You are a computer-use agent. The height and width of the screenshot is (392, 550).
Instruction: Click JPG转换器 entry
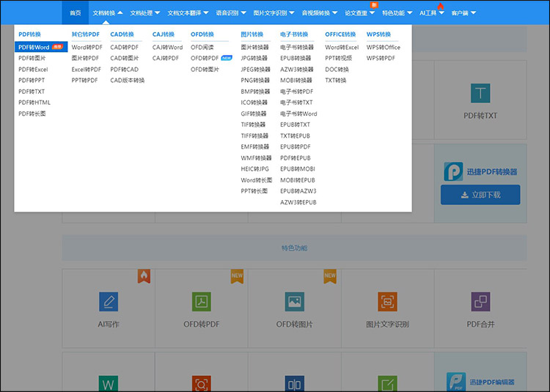pos(254,58)
